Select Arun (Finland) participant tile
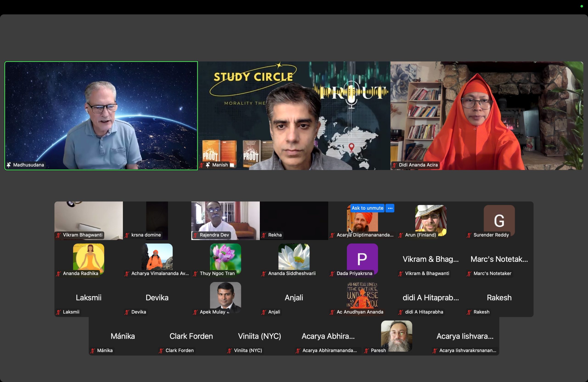 tap(431, 220)
